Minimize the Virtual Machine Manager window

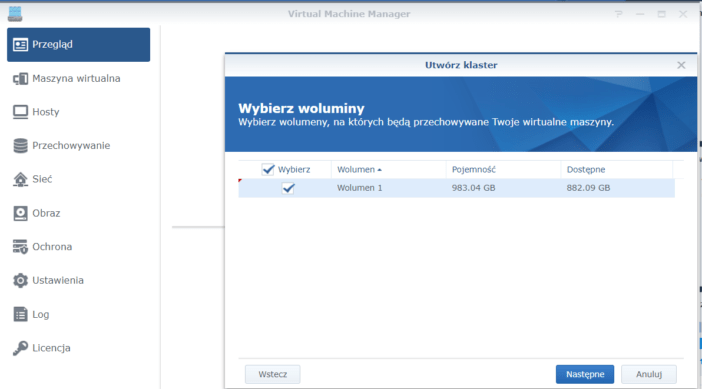click(640, 14)
